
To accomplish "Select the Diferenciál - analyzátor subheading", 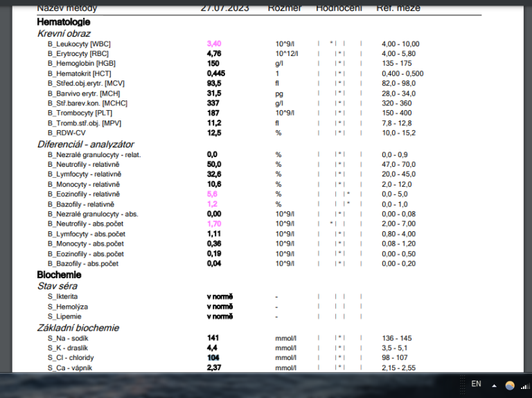I will tap(85, 144).
